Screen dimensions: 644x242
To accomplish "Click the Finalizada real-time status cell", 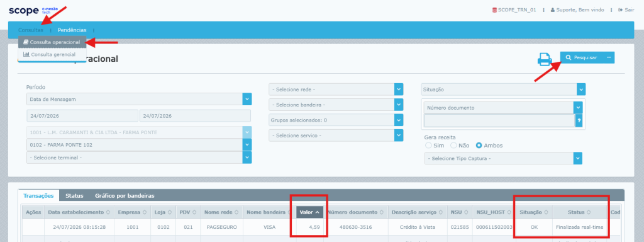I will 579,227.
